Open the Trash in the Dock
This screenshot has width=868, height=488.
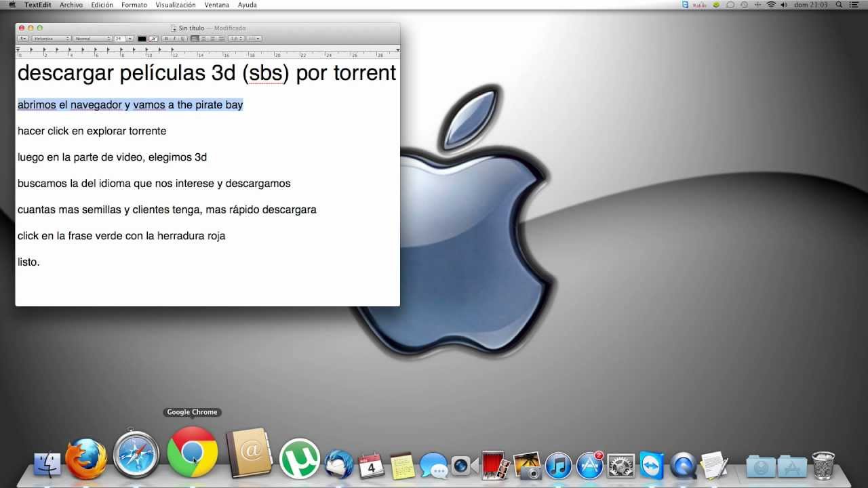(x=823, y=465)
